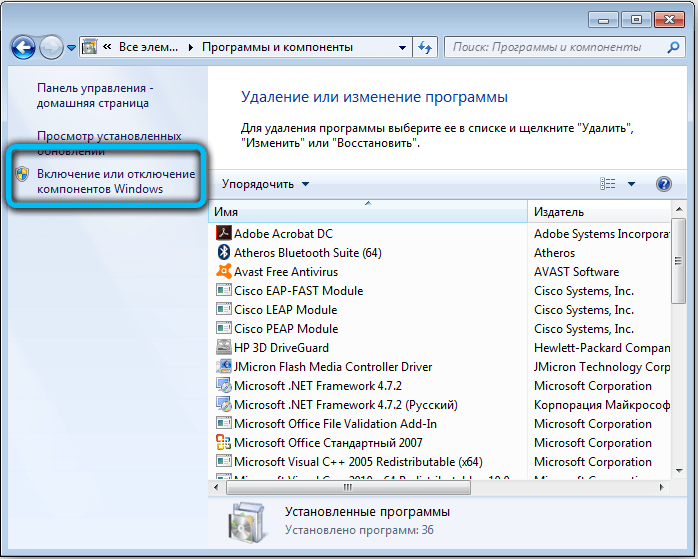698x559 pixels.
Task: Select Microsoft Office Стандартный 2007 text
Action: [x=329, y=443]
